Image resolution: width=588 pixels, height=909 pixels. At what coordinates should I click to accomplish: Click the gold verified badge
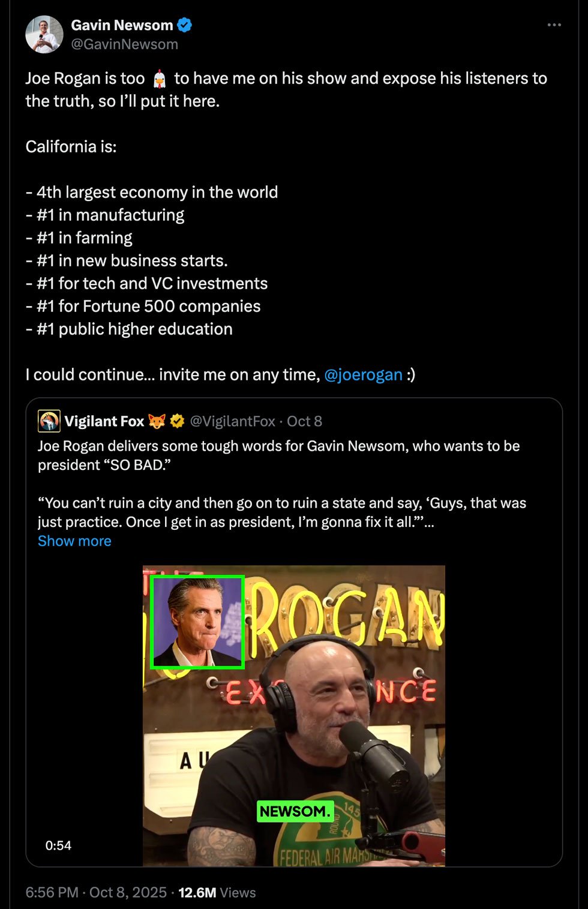177,421
